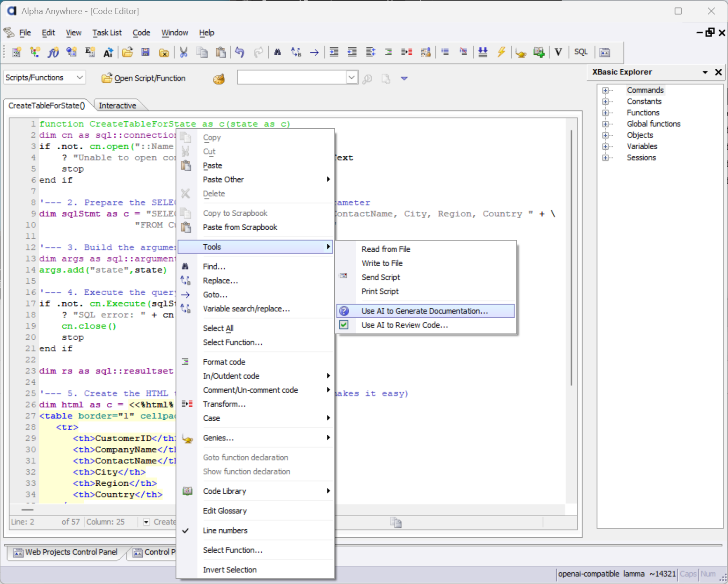Viewport: 728px width, 584px height.
Task: Open the Code Library submenu
Action: [x=255, y=491]
